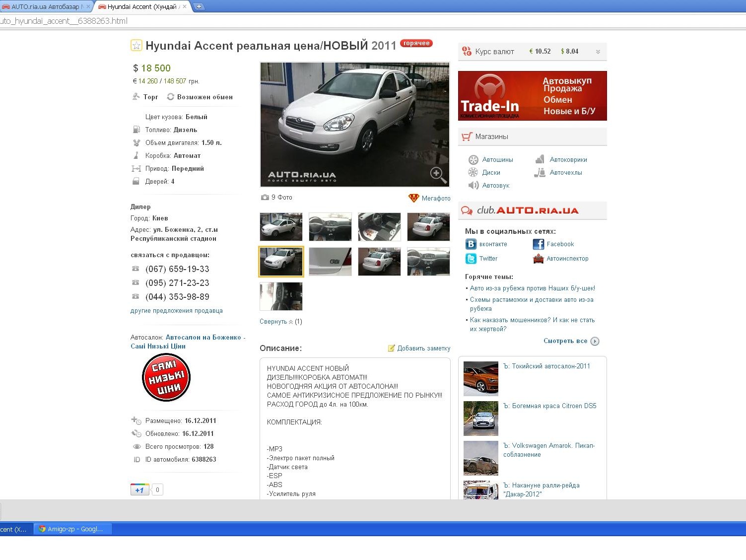746x560 pixels.
Task: Click the Tokyo motor show article thumbnail
Action: point(480,379)
